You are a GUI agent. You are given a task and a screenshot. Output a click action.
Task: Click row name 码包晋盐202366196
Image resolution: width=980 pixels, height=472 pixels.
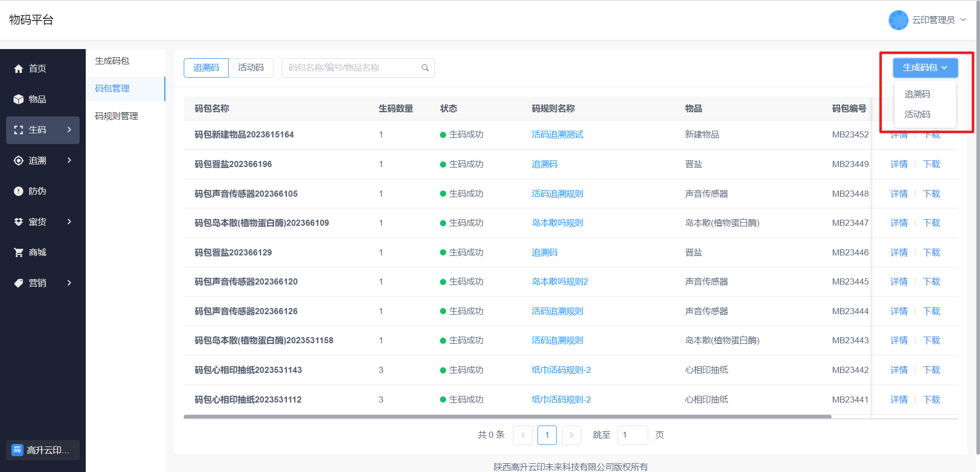tap(233, 164)
